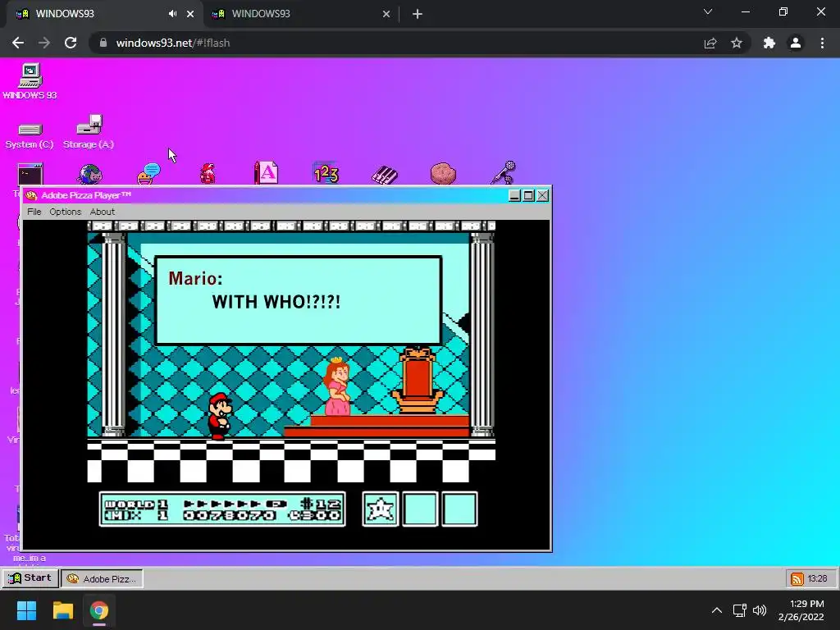
Task: Go forward in browser history
Action: pos(44,43)
